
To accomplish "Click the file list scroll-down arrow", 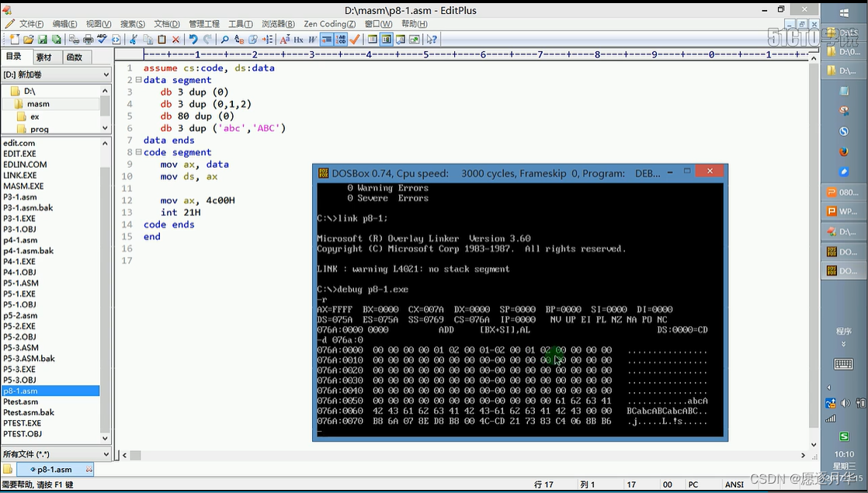I will (x=105, y=439).
